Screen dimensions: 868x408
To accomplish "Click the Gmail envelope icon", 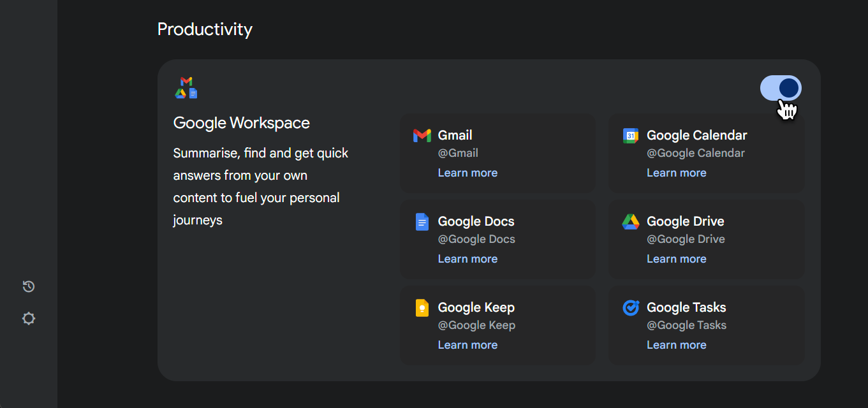I will click(x=422, y=135).
